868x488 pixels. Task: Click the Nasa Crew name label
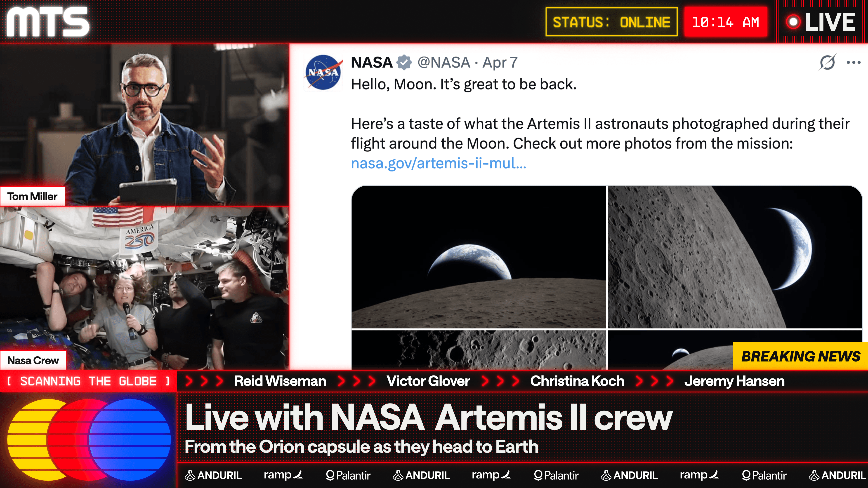coord(33,360)
